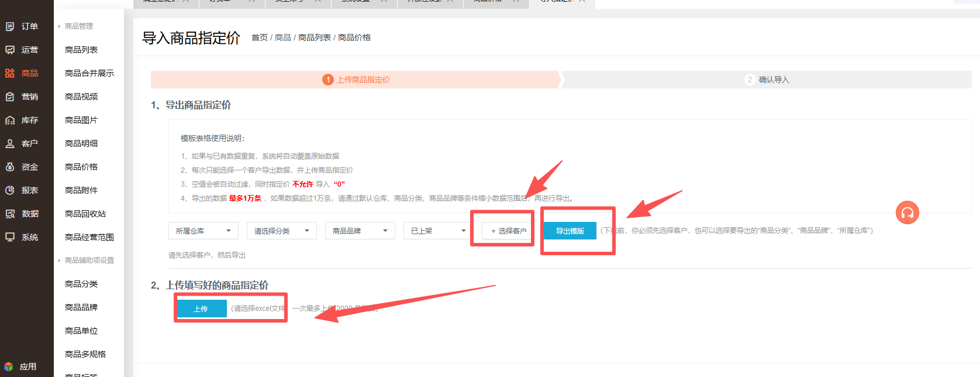Viewport: 980px width, 377px height.
Task: Select the 商品 products sidebar icon
Action: [10, 73]
